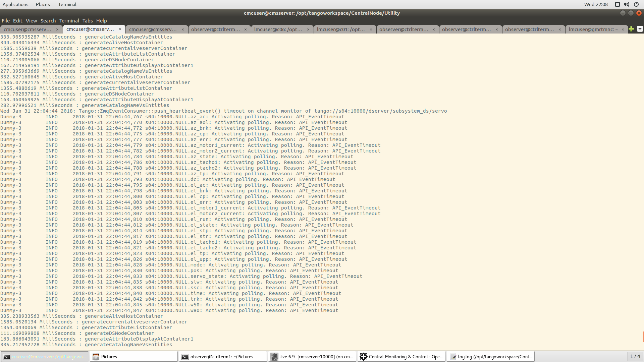Close the lmcuser@c01 tab
This screenshot has height=362, width=644.
(371, 29)
